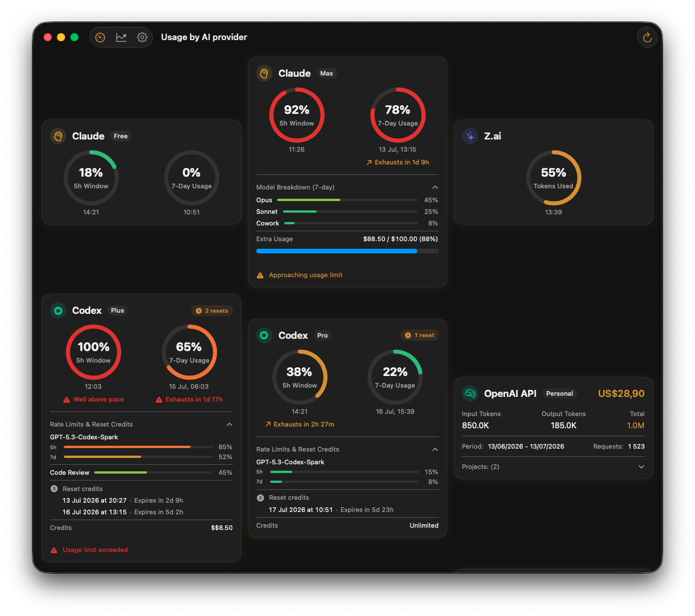Viewport: 695px width, 616px height.
Task: Click the Usage limit exceeded message
Action: point(95,550)
